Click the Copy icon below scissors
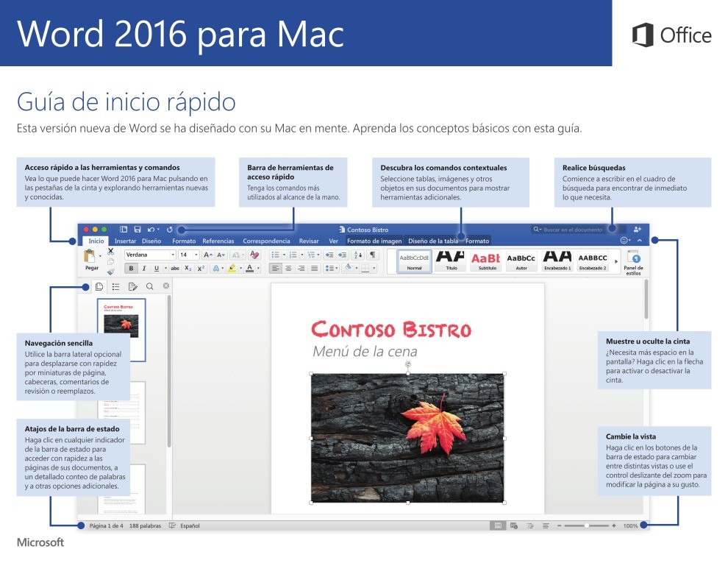 pyautogui.click(x=110, y=261)
